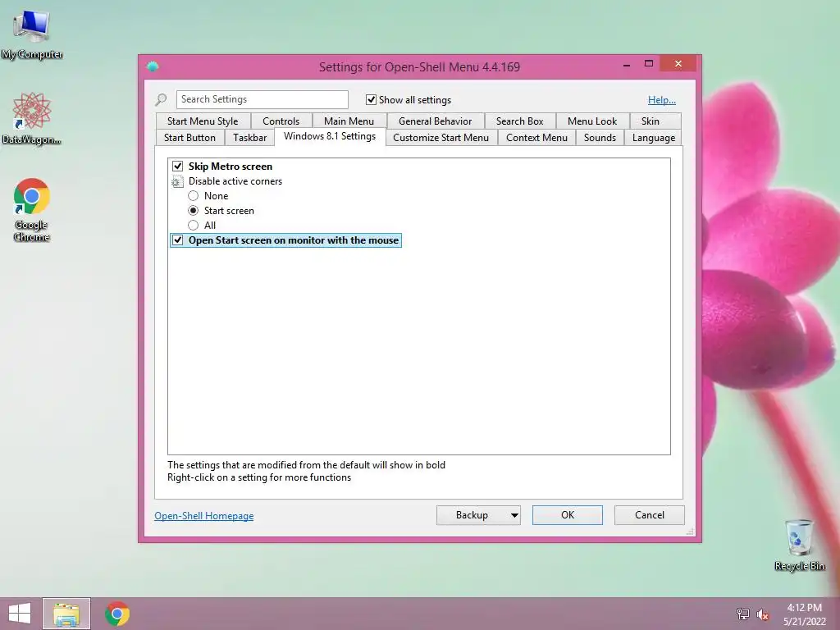Click the gear icon beside Disable active corners

point(177,181)
